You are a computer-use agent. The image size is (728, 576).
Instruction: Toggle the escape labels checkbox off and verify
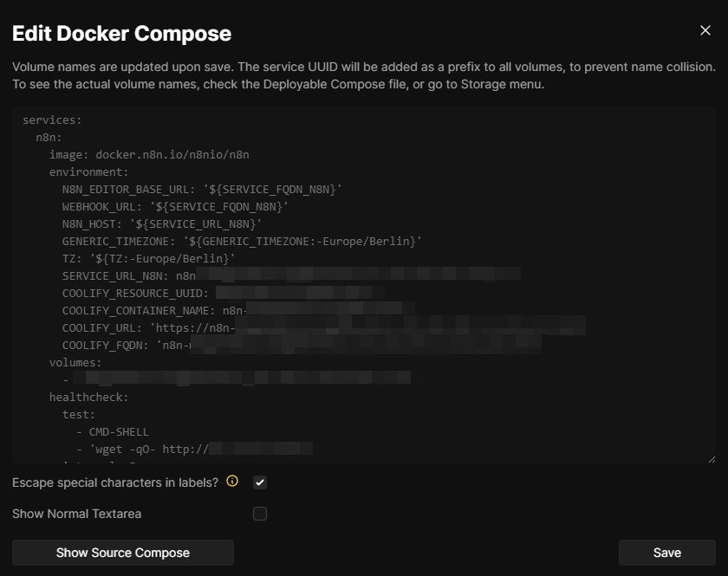click(260, 482)
